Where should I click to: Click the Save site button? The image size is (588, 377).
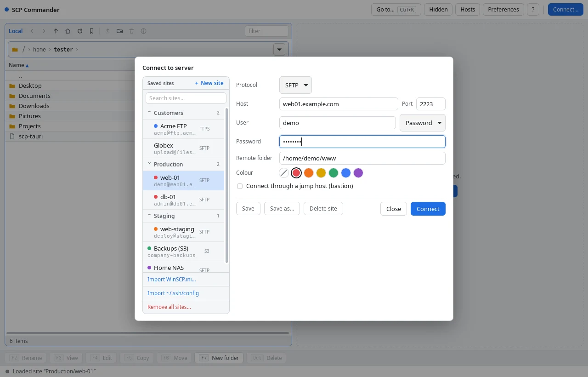click(x=248, y=209)
